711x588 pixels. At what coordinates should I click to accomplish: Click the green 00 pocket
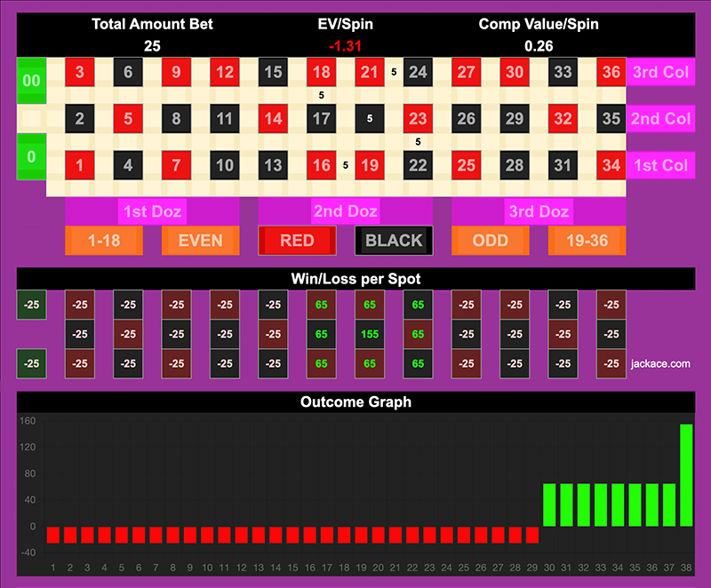(32, 81)
